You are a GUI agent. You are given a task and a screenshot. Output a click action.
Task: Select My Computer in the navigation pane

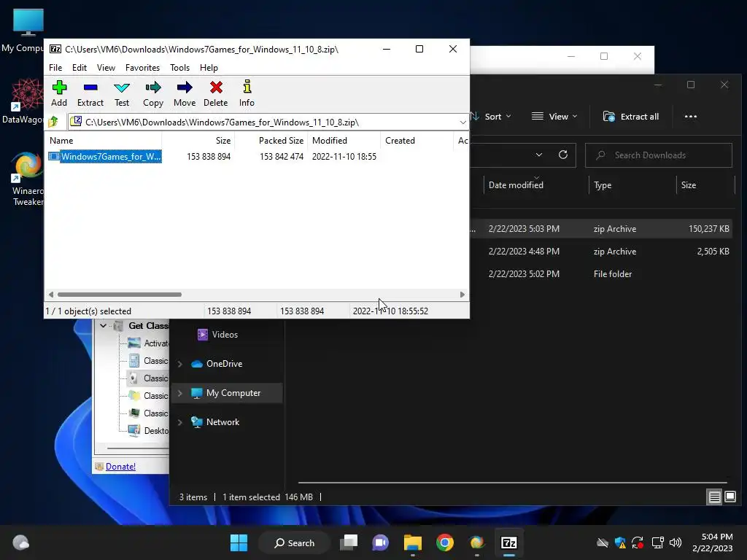click(226, 393)
